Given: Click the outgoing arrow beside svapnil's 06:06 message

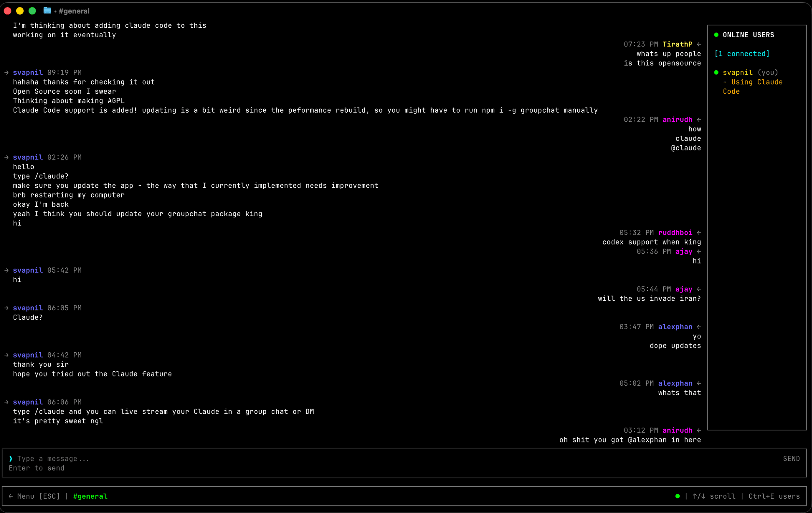Looking at the screenshot, I should 6,402.
